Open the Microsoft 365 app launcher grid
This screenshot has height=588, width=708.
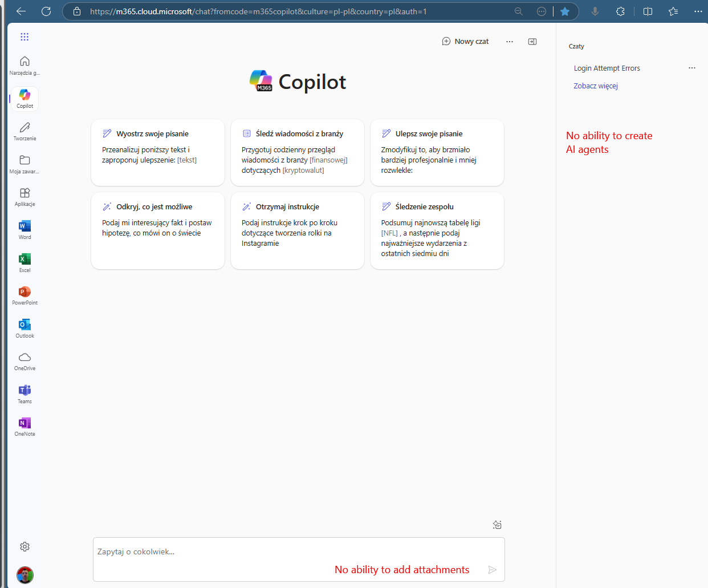[x=25, y=37]
